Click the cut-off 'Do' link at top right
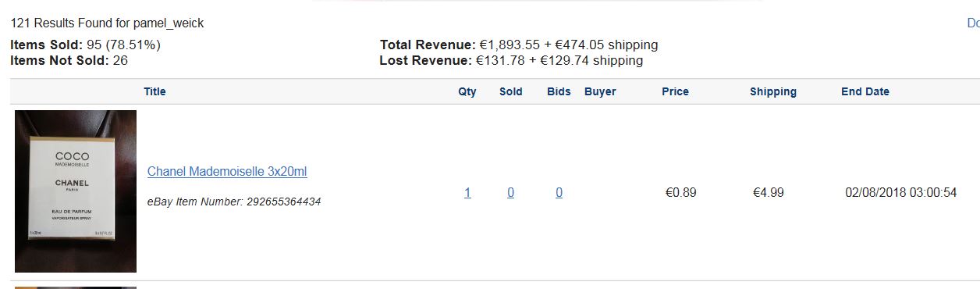Viewport: 980px width, 289px height. (973, 23)
